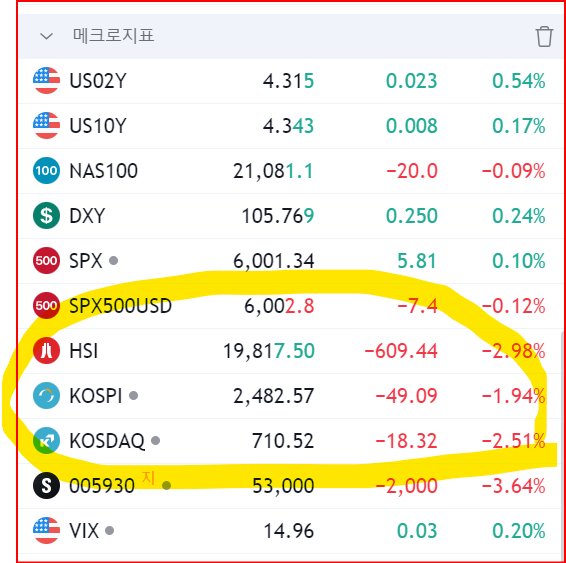The image size is (566, 563).
Task: Click the US10Y flag icon
Action: (x=46, y=126)
